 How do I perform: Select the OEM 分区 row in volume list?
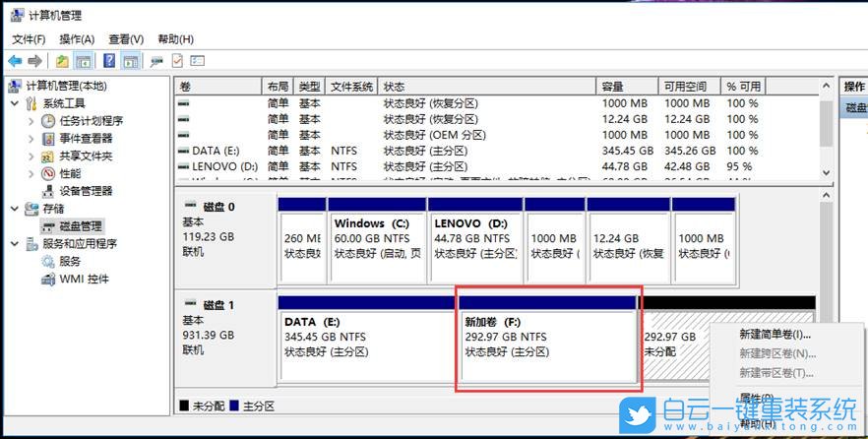coord(497,135)
